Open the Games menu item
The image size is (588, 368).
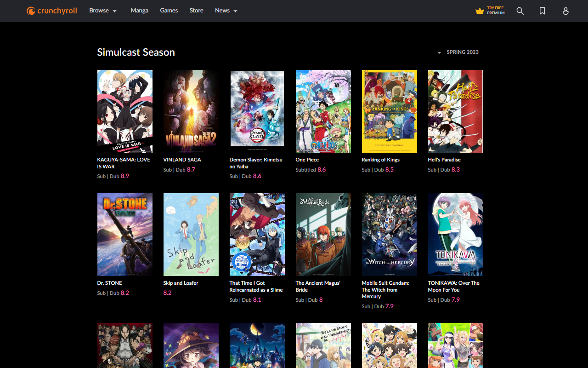[x=169, y=11]
